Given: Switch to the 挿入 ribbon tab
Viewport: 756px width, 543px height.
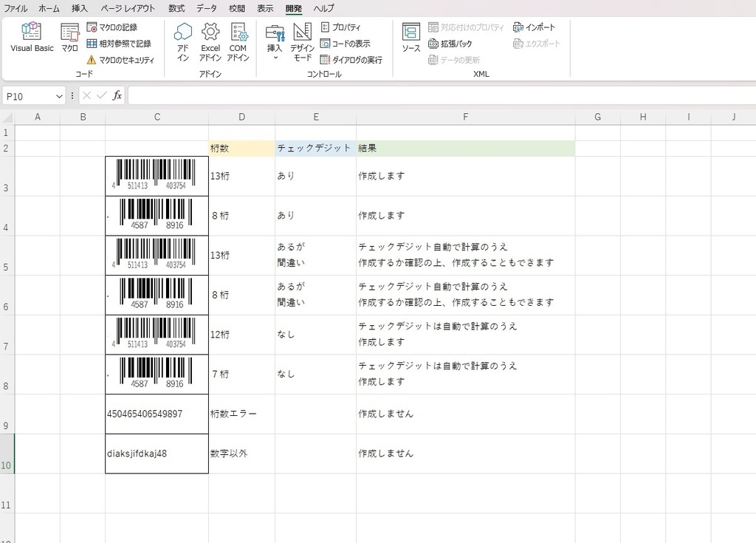Looking at the screenshot, I should click(x=80, y=8).
